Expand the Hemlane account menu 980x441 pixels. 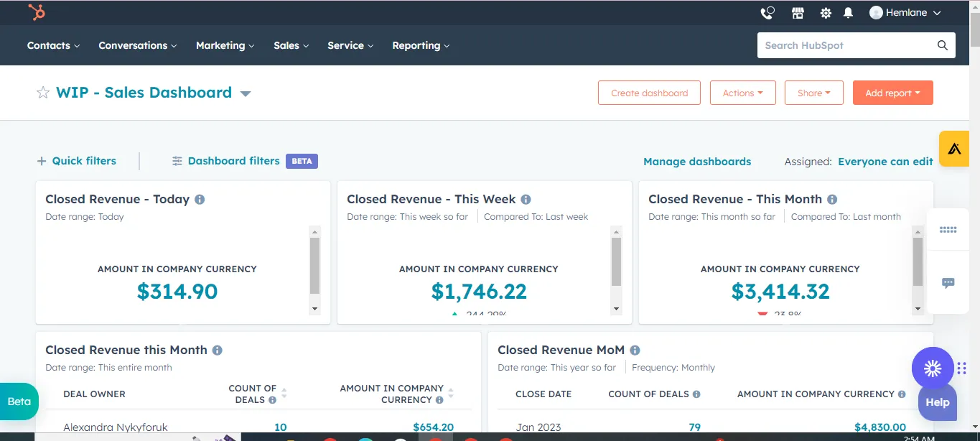pos(905,13)
